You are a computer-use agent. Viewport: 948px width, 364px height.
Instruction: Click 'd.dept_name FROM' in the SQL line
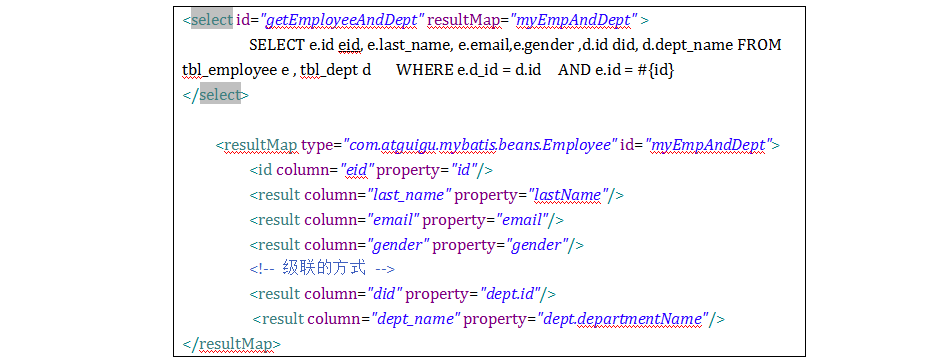tap(711, 45)
